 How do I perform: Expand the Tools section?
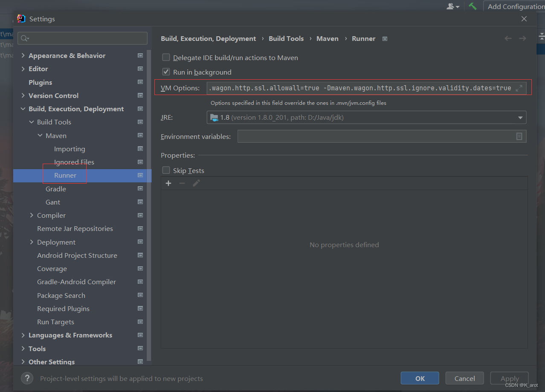pos(23,349)
